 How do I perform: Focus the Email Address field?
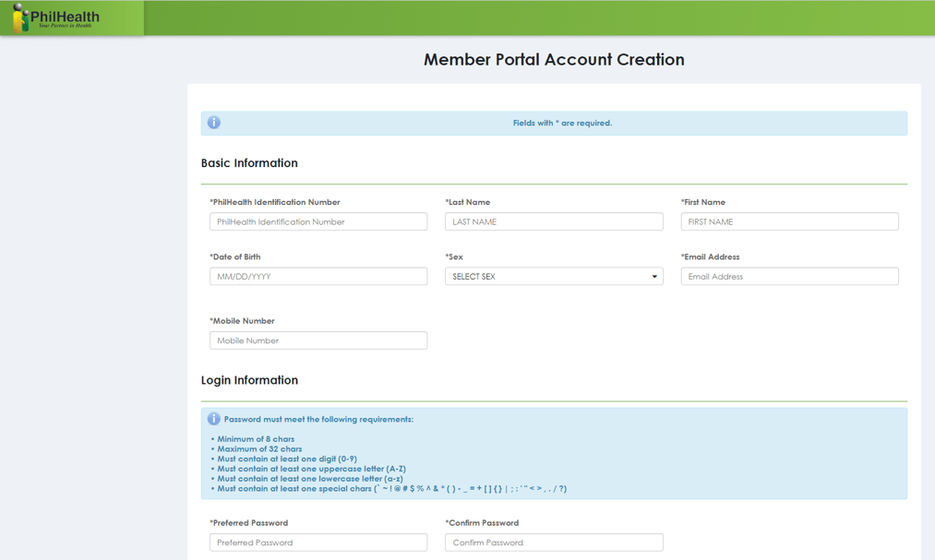[789, 277]
